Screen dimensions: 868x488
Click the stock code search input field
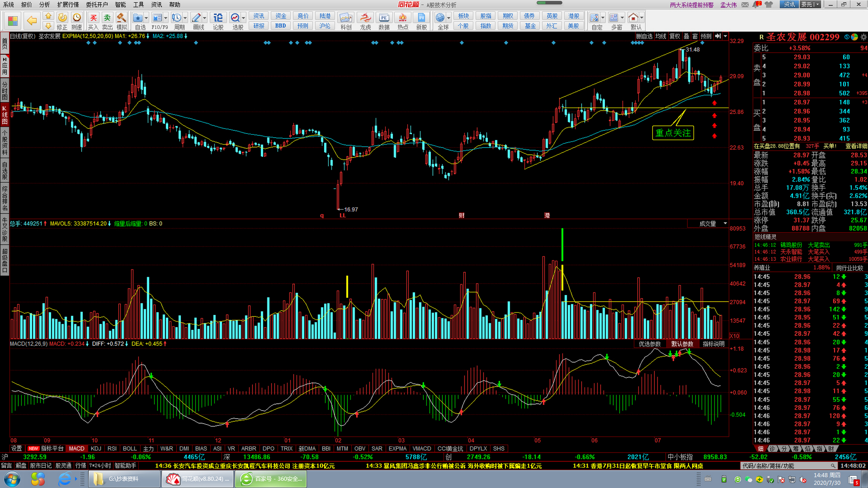[x=785, y=466]
